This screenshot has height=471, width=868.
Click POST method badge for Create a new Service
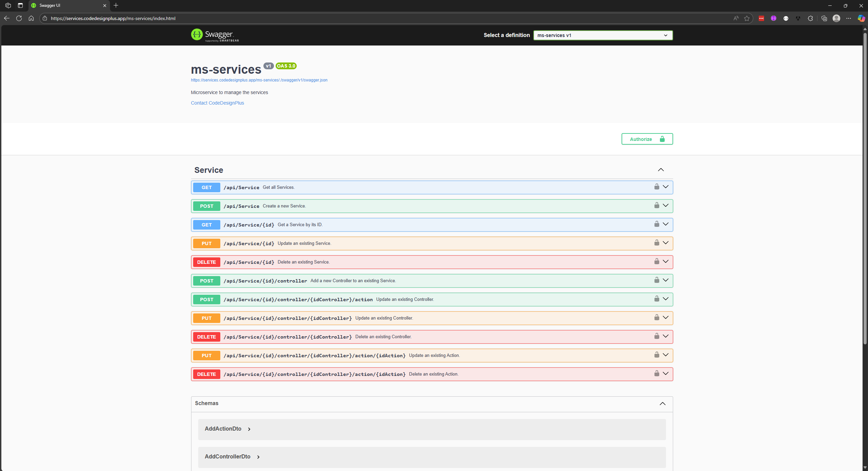click(x=206, y=206)
